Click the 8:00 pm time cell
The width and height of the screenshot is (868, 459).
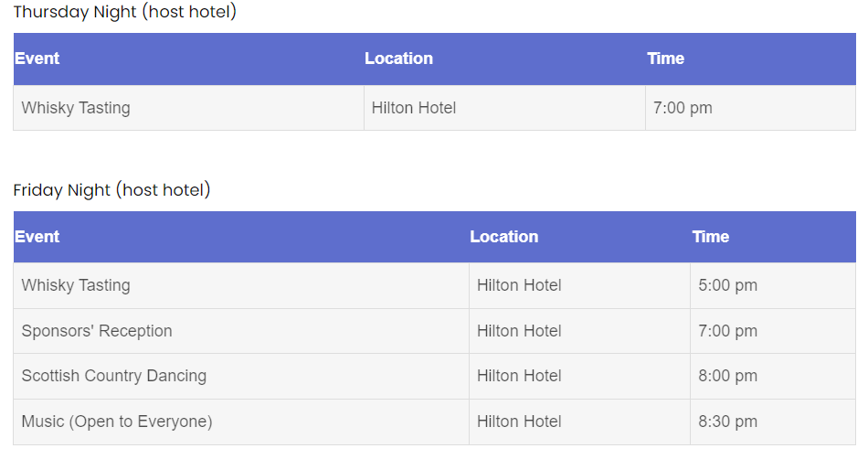click(x=727, y=376)
